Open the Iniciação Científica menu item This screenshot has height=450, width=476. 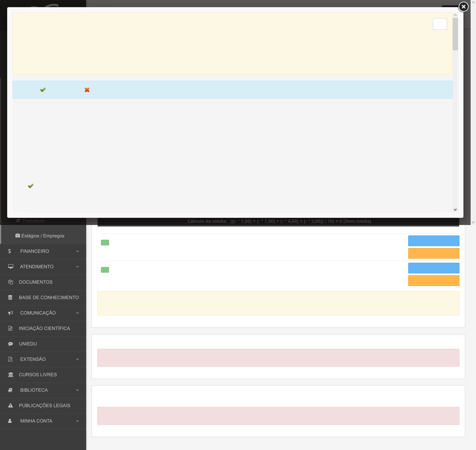(x=44, y=328)
